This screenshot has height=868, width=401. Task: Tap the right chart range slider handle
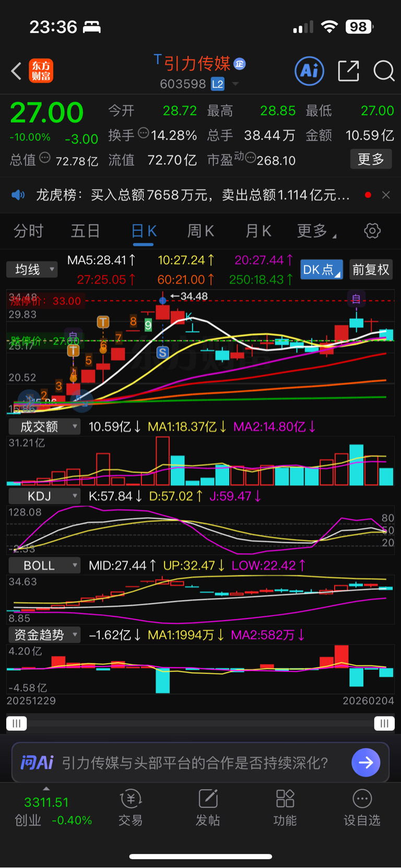[x=384, y=723]
